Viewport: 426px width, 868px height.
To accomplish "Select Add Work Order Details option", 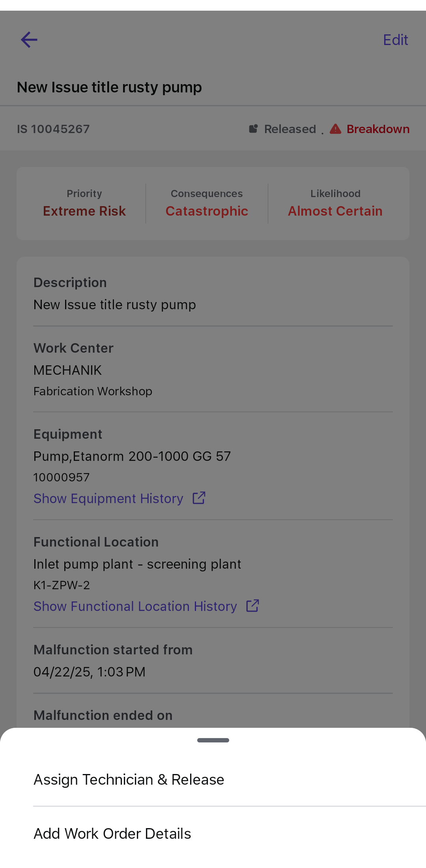I will 112,834.
